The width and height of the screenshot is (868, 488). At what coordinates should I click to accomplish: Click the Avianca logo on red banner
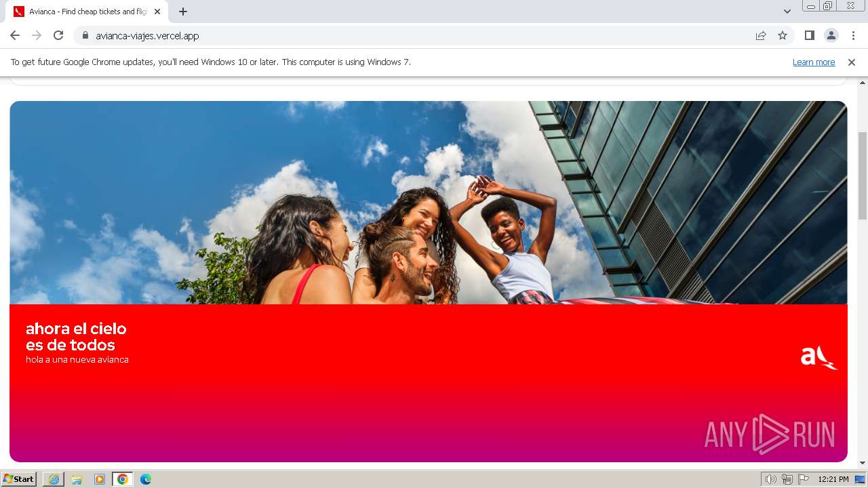[x=819, y=357]
